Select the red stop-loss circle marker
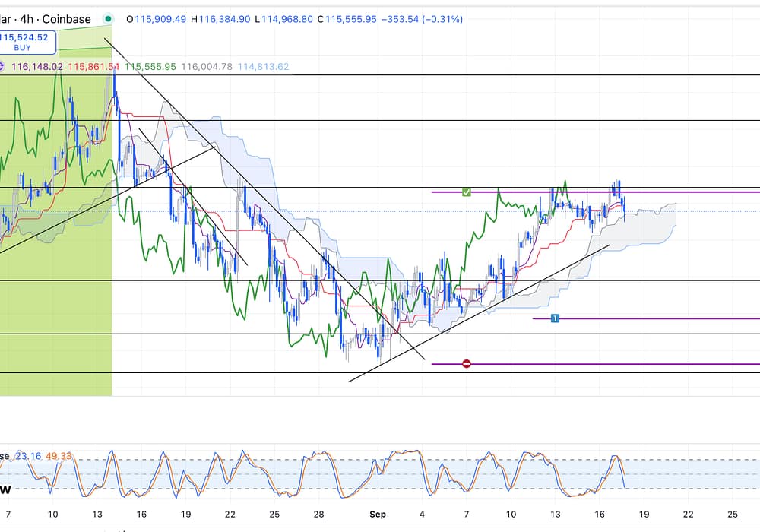Image resolution: width=760 pixels, height=532 pixels. [467, 364]
